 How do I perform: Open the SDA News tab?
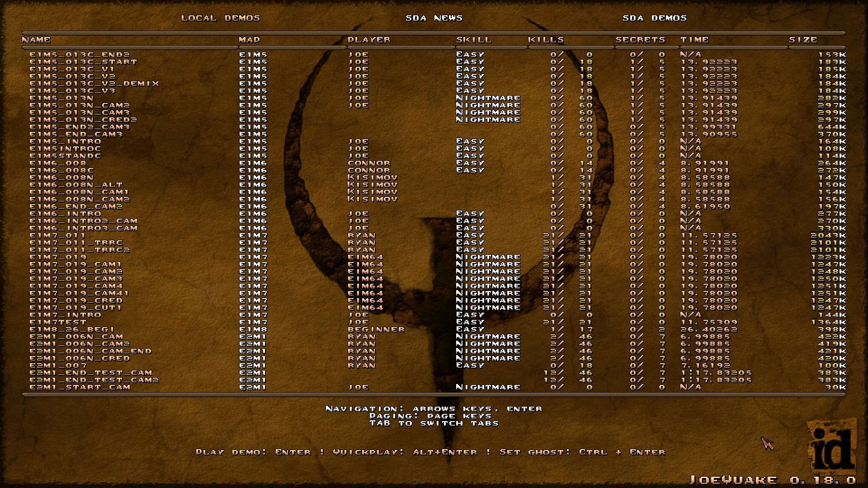pos(434,18)
